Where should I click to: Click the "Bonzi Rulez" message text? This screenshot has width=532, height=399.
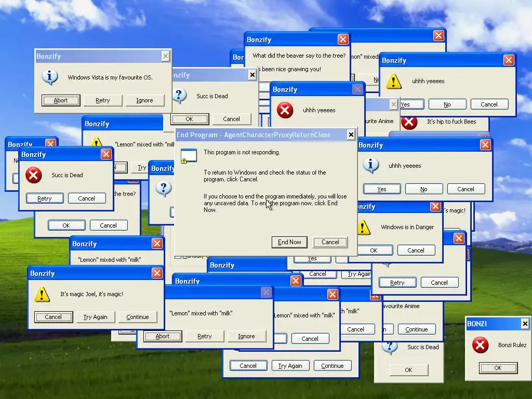pos(512,345)
